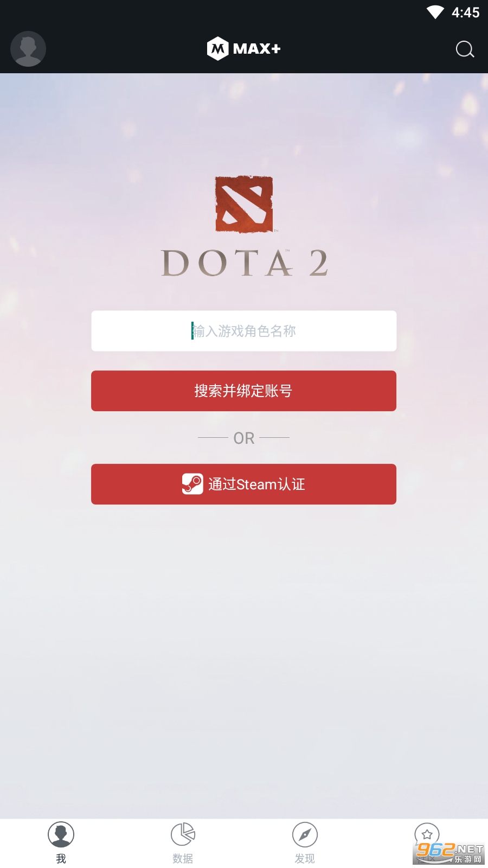Image resolution: width=488 pixels, height=868 pixels.
Task: Click the 通过Steam认证 button
Action: 244,484
